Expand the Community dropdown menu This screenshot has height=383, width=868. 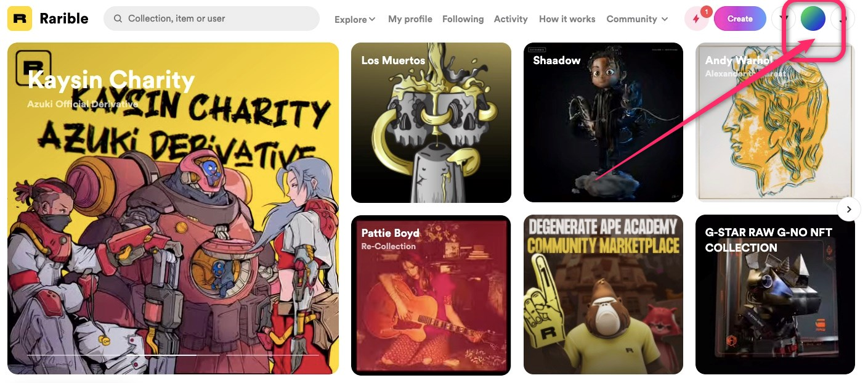coord(637,19)
